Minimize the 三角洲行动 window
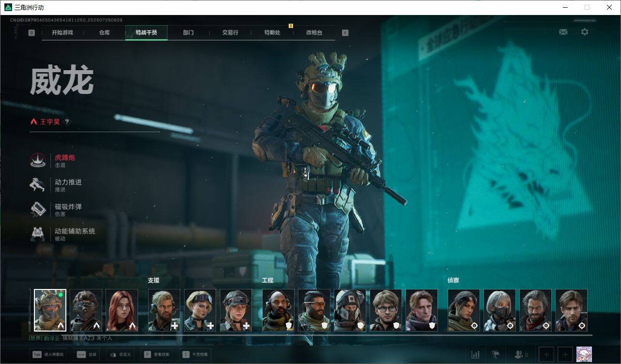This screenshot has height=364, width=621. (x=565, y=7)
